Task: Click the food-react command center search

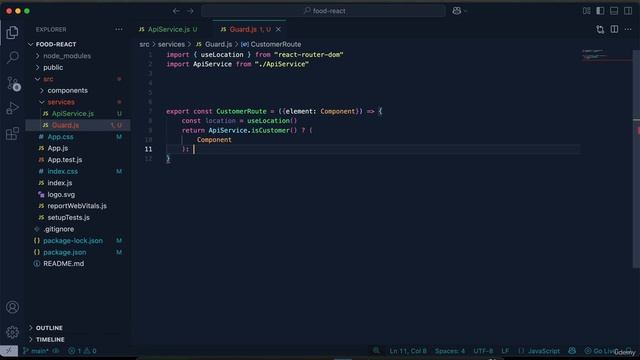Action: tap(323, 11)
